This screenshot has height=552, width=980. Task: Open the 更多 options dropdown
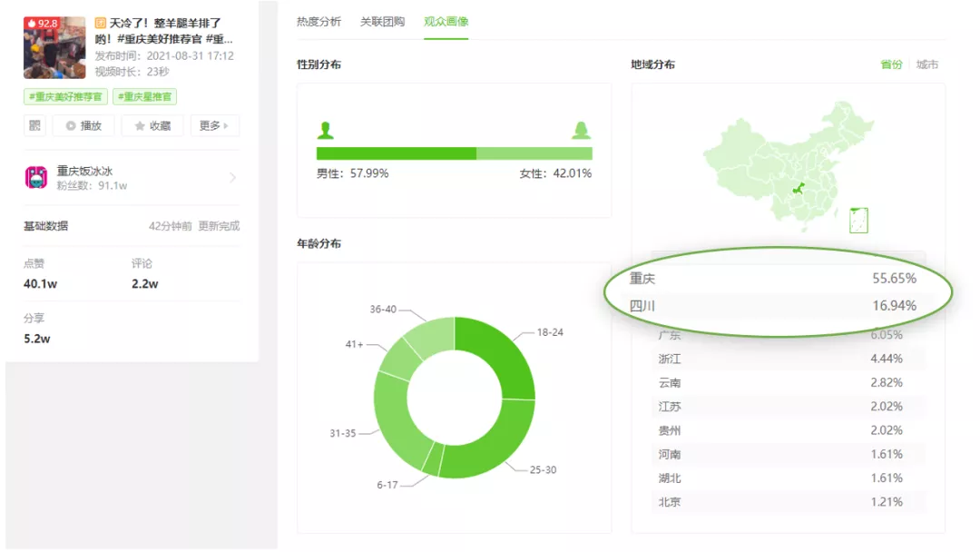(x=211, y=125)
